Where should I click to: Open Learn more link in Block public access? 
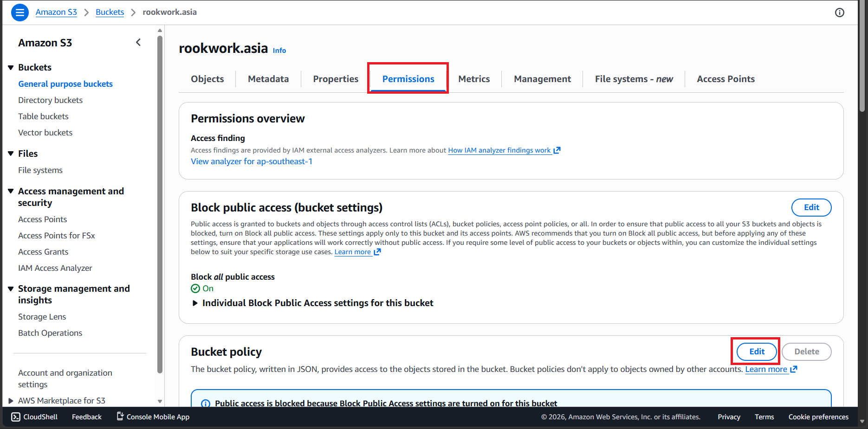pos(353,252)
